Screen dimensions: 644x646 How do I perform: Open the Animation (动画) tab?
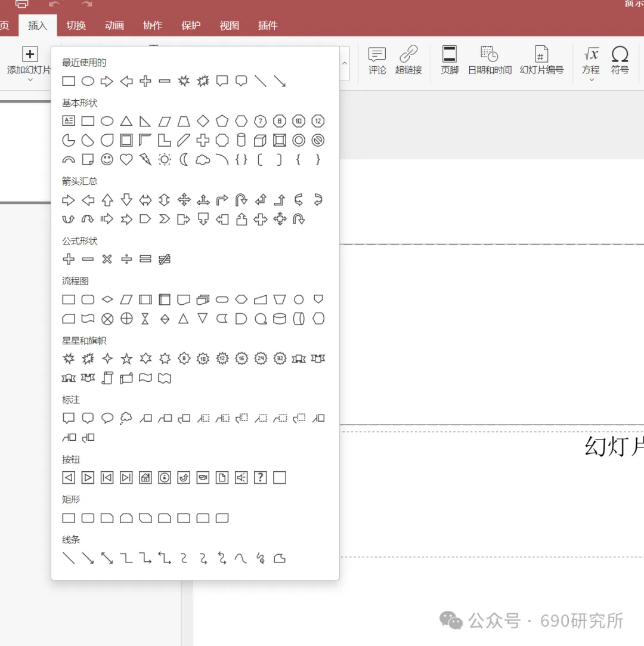click(114, 26)
